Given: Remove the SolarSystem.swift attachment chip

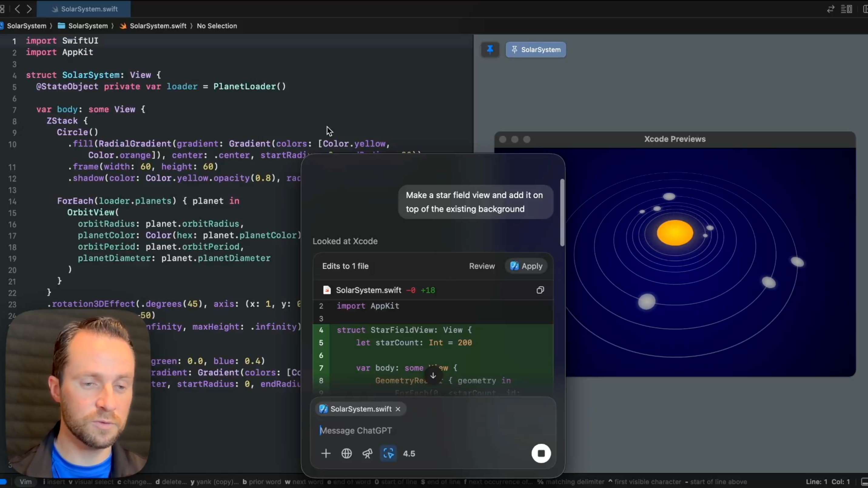Looking at the screenshot, I should [x=398, y=409].
